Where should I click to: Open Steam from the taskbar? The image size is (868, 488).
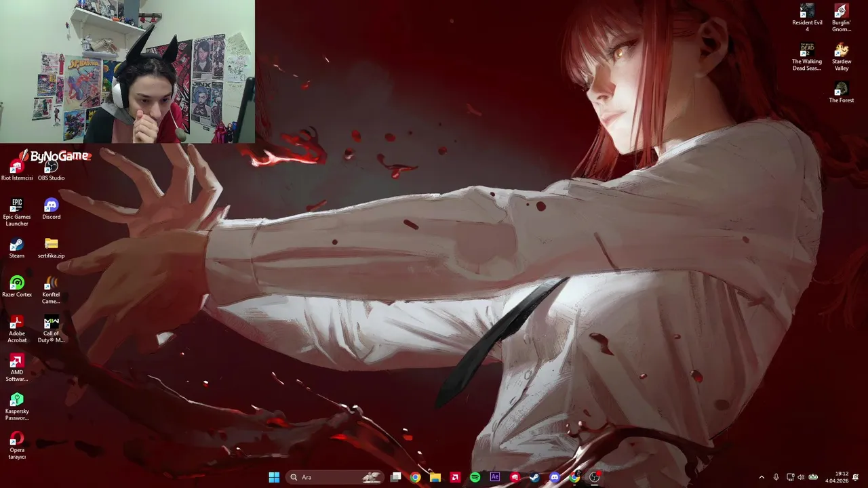[x=535, y=477]
